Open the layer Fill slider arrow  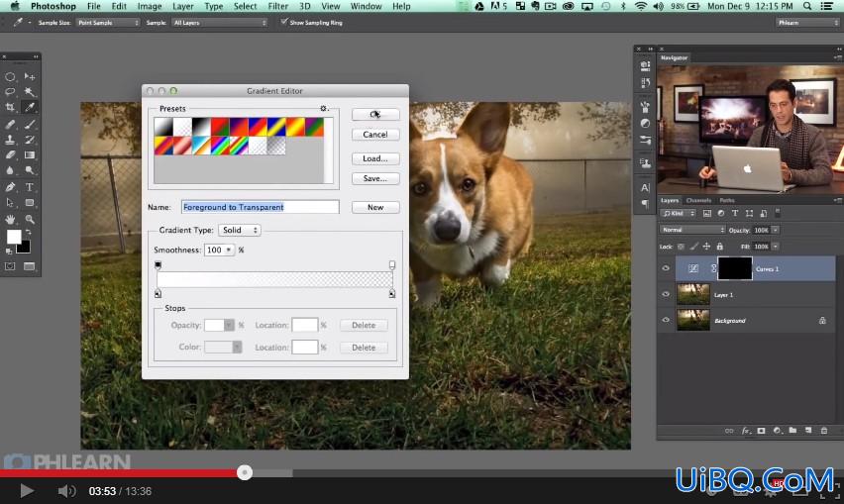776,247
